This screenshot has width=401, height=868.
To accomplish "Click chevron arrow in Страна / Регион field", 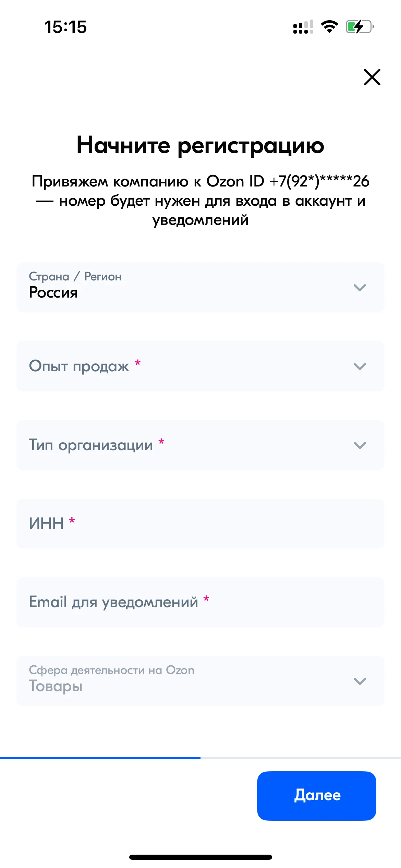I will (360, 288).
